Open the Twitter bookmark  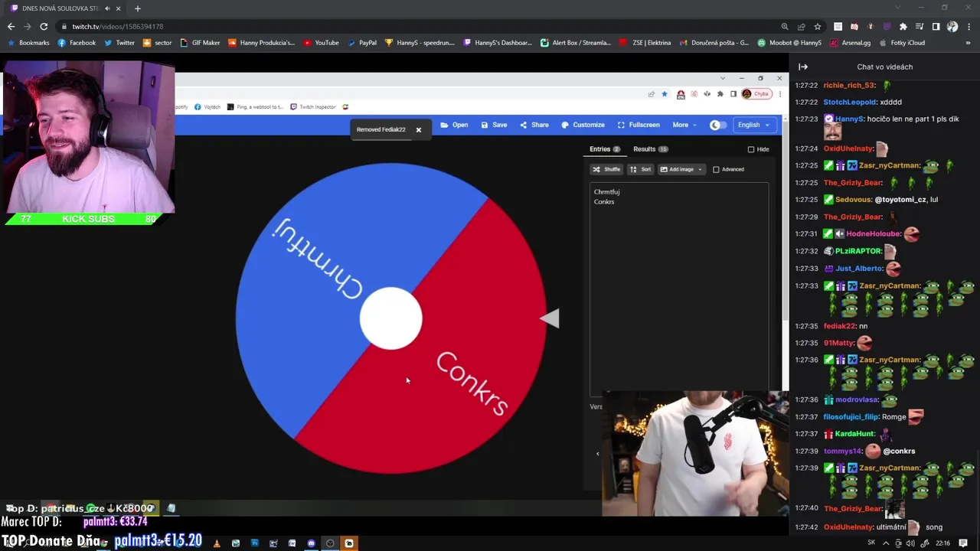119,43
